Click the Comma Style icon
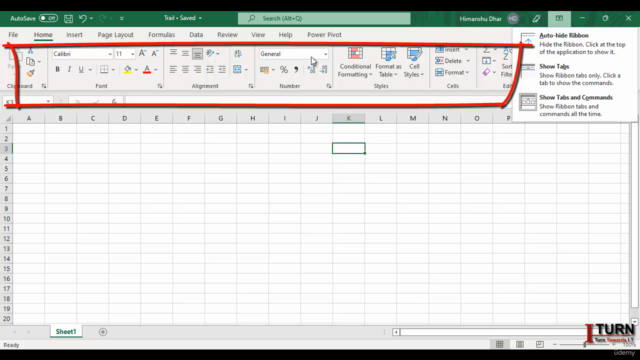The height and width of the screenshot is (360, 640). 296,70
